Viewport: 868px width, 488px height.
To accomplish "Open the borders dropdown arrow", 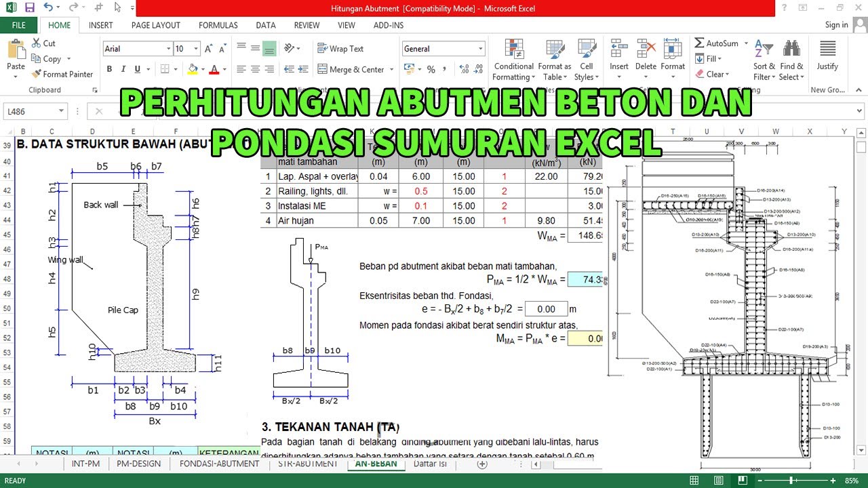I will pyautogui.click(x=176, y=69).
